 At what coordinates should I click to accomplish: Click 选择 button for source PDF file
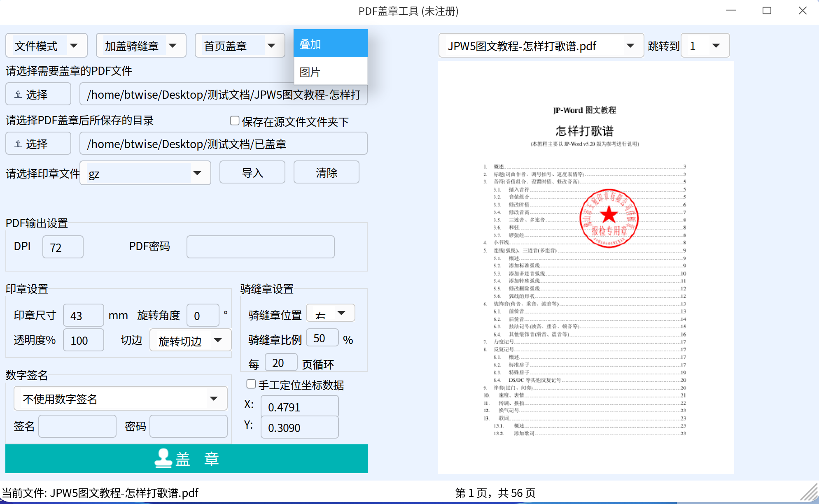(38, 94)
